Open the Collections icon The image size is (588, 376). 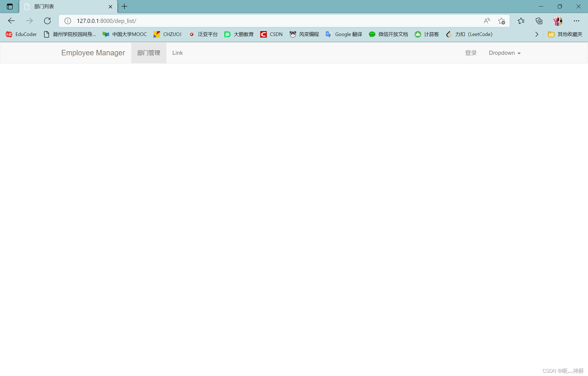click(539, 21)
